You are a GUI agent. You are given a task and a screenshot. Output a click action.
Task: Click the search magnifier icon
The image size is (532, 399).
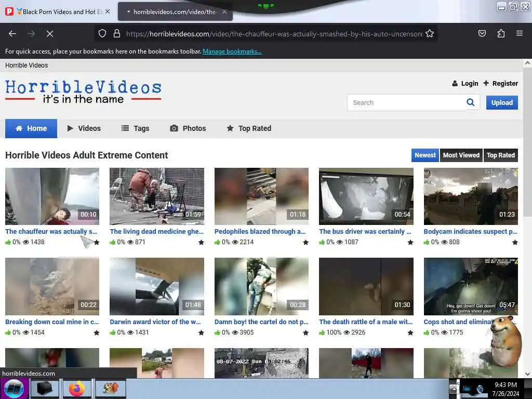471,102
